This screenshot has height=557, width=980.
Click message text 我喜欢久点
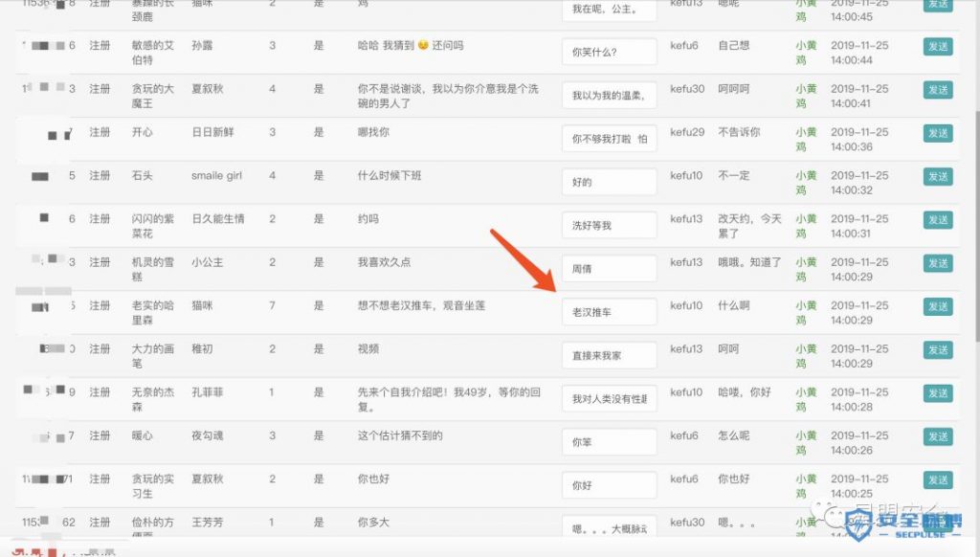(x=384, y=262)
